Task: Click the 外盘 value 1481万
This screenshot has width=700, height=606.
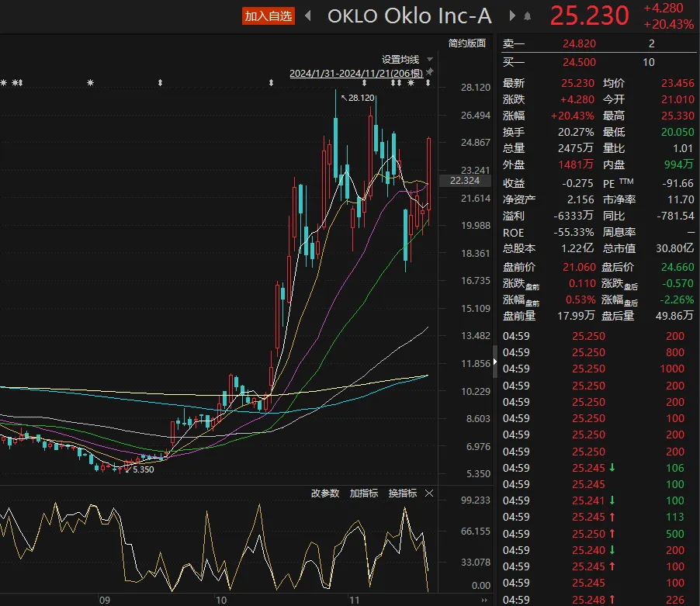Action: 576,164
